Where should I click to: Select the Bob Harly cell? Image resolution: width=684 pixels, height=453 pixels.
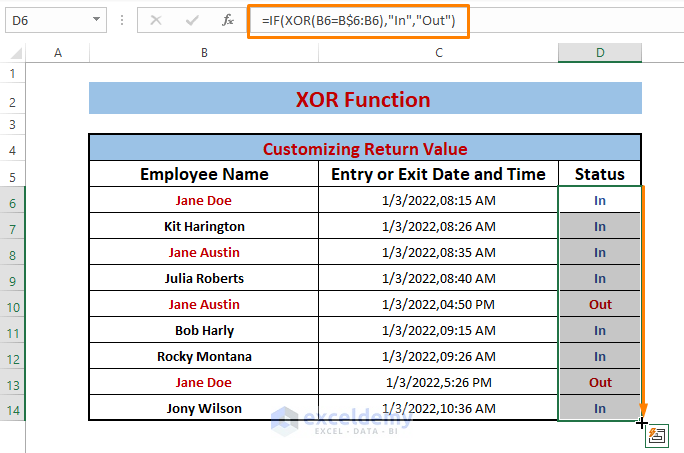204,330
